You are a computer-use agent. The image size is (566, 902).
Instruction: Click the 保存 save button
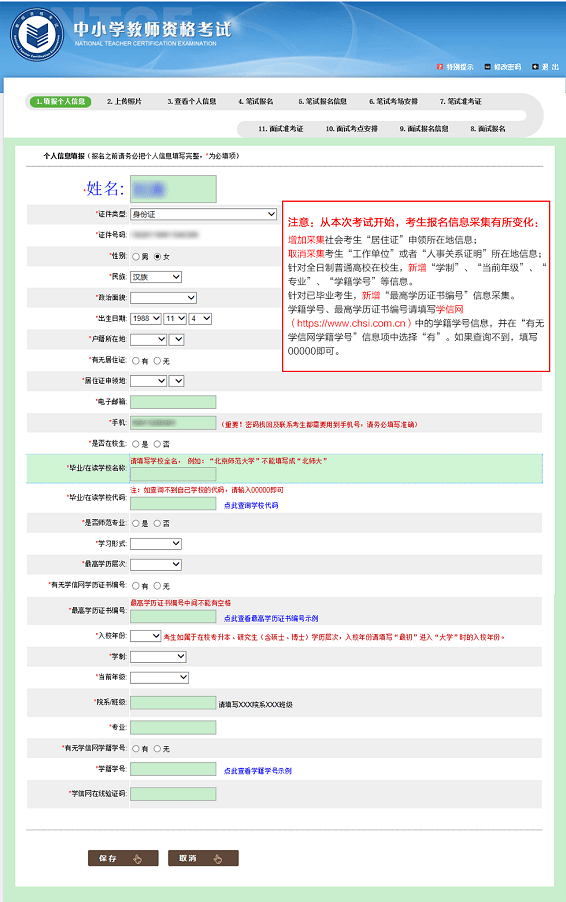click(123, 858)
